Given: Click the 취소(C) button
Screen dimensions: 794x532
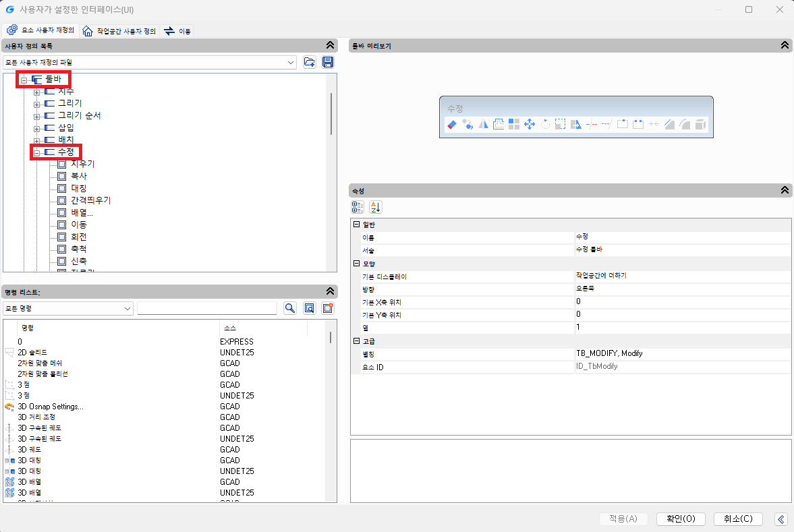Looking at the screenshot, I should [738, 519].
